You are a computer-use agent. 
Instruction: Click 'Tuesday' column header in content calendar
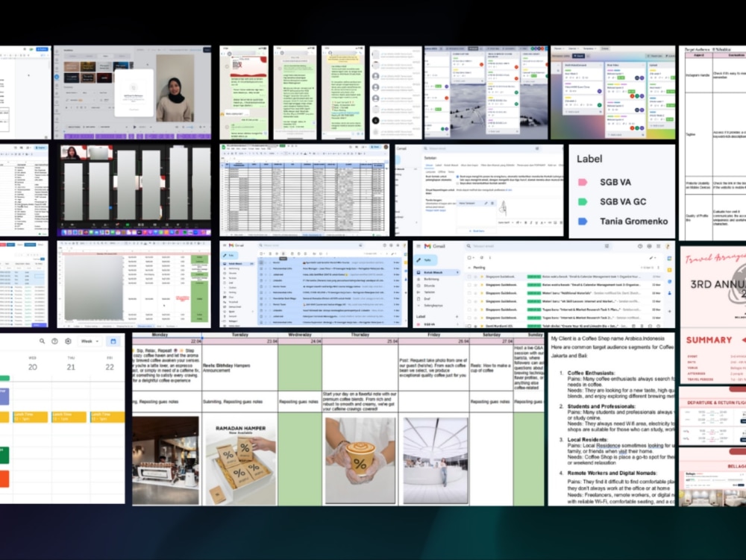(x=239, y=335)
